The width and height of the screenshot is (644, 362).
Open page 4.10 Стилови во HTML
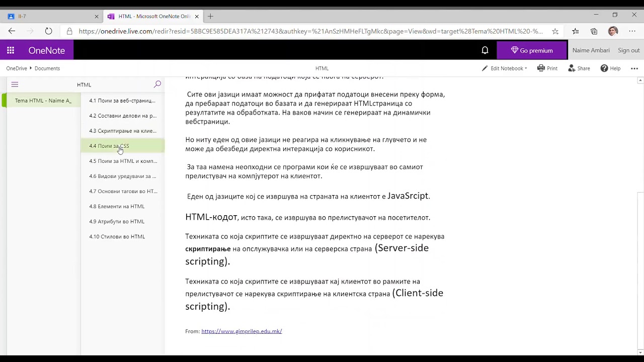click(x=122, y=236)
